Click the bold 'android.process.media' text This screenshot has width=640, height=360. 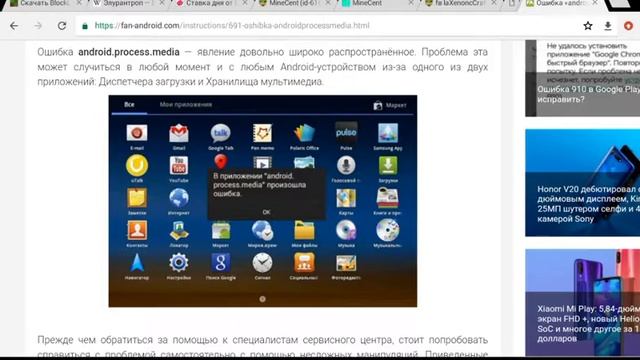click(x=129, y=52)
